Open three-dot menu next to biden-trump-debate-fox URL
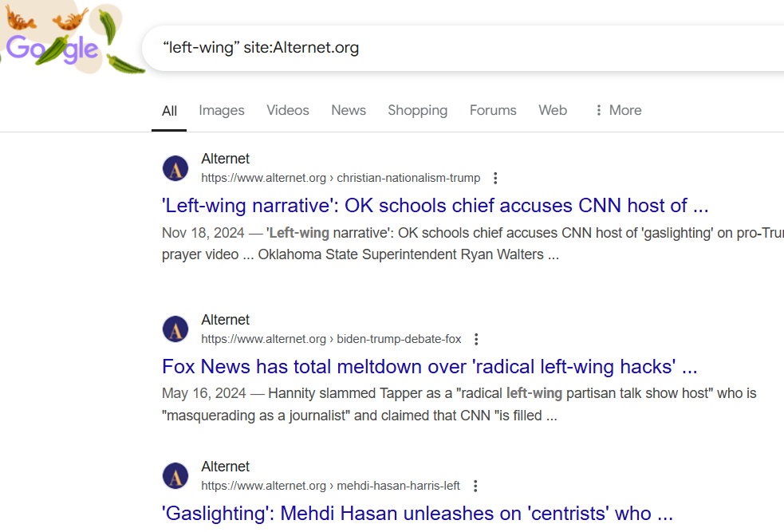 476,339
